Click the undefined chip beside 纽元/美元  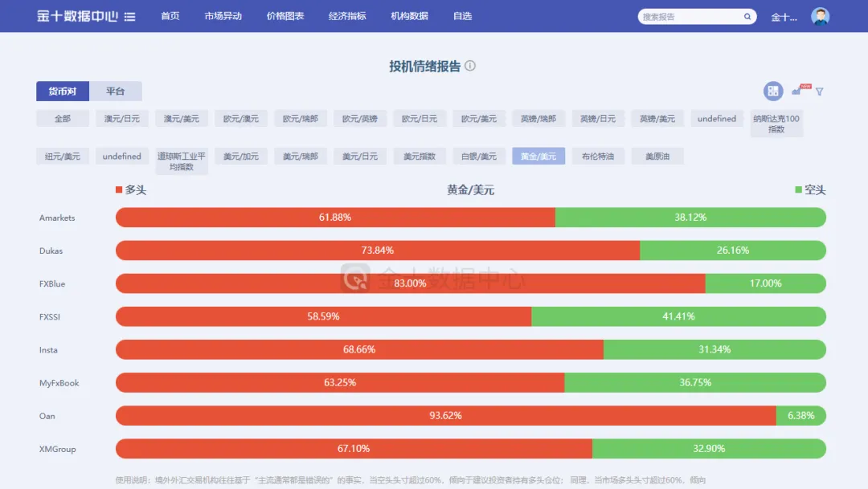(122, 156)
